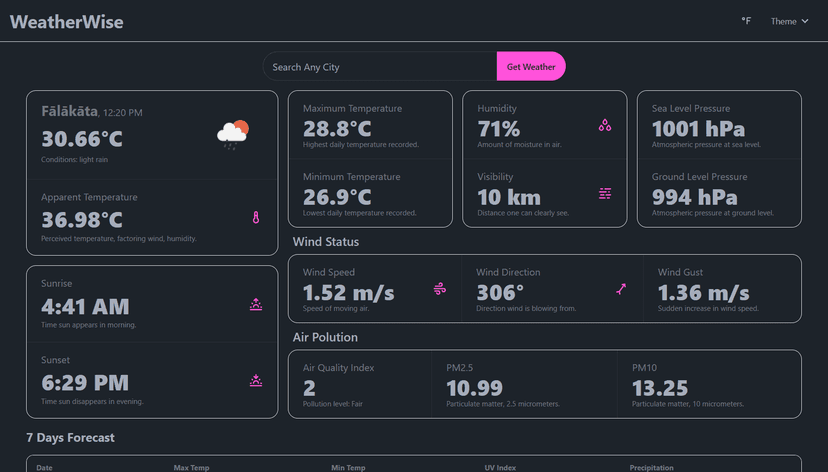The height and width of the screenshot is (472, 828).
Task: Click the Air Polution heading
Action: (325, 337)
